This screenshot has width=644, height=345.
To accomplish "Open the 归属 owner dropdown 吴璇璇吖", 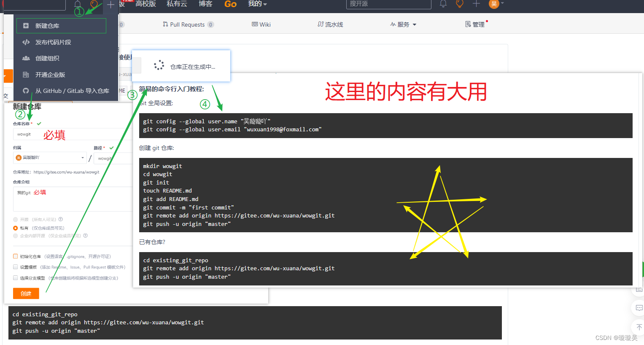I will 50,158.
